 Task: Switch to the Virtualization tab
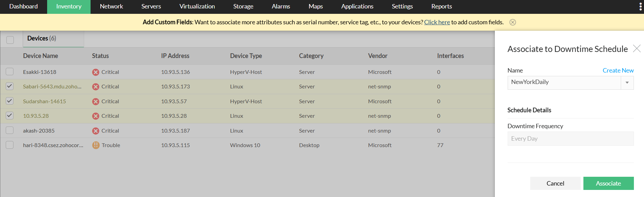pos(197,6)
